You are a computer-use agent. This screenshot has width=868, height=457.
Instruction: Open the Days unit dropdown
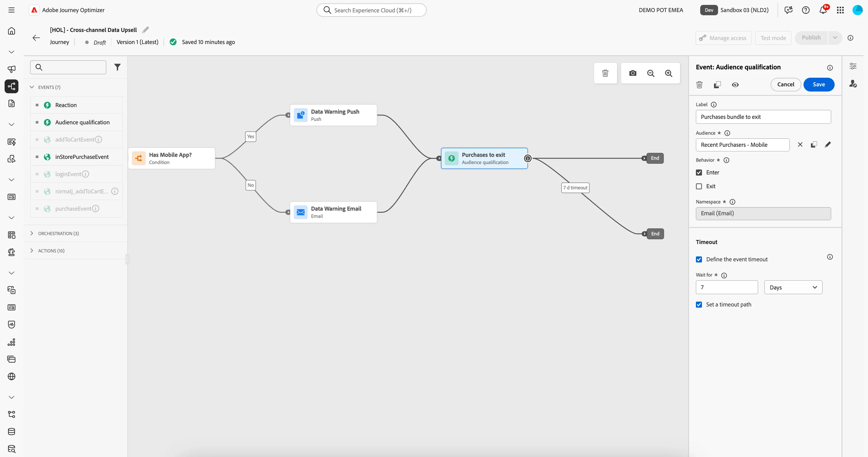793,287
